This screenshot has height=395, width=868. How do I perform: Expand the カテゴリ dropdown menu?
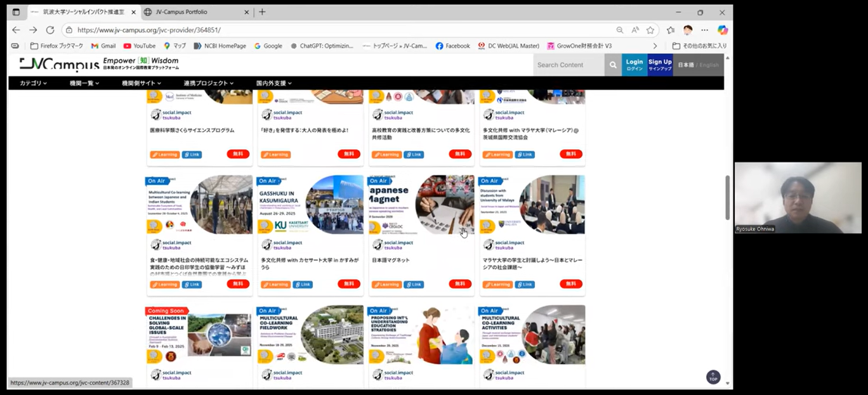click(x=33, y=83)
